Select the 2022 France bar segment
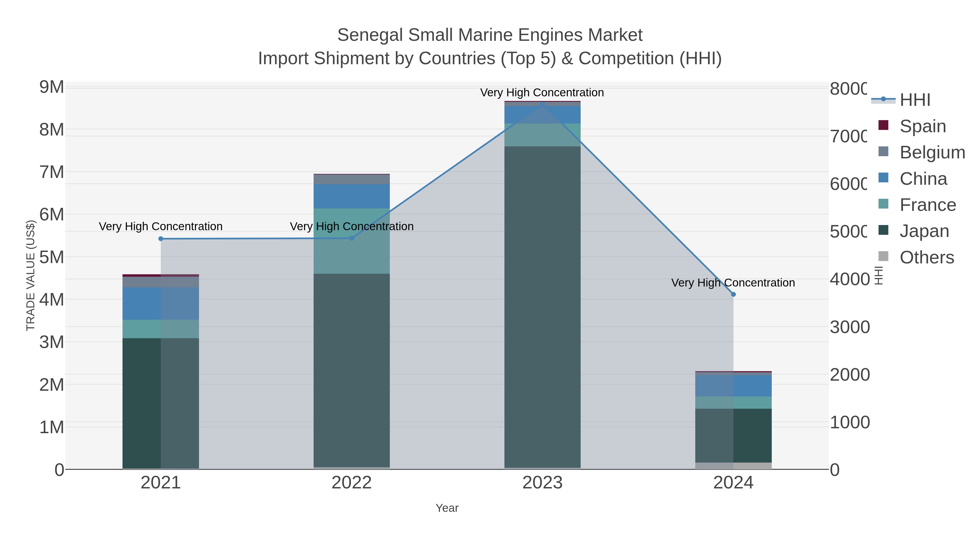980x551 pixels. point(351,241)
